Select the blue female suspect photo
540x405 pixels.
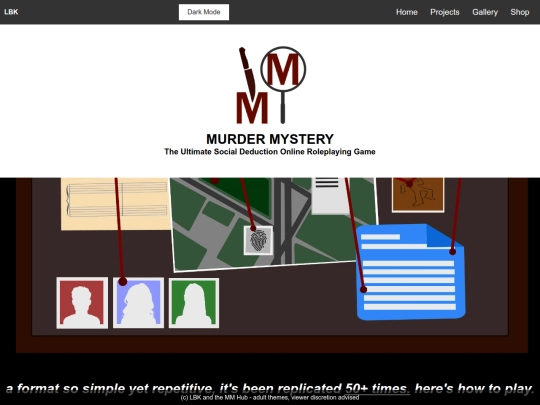(138, 303)
